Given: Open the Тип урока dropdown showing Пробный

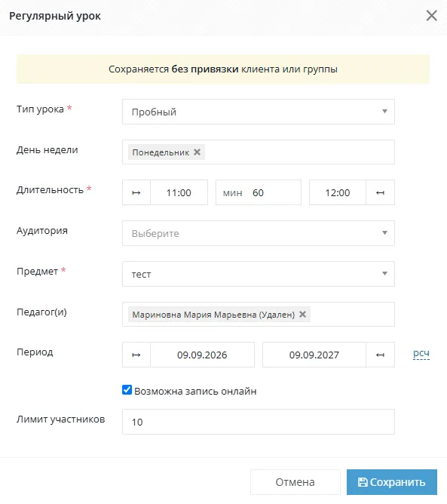Looking at the screenshot, I should [259, 112].
